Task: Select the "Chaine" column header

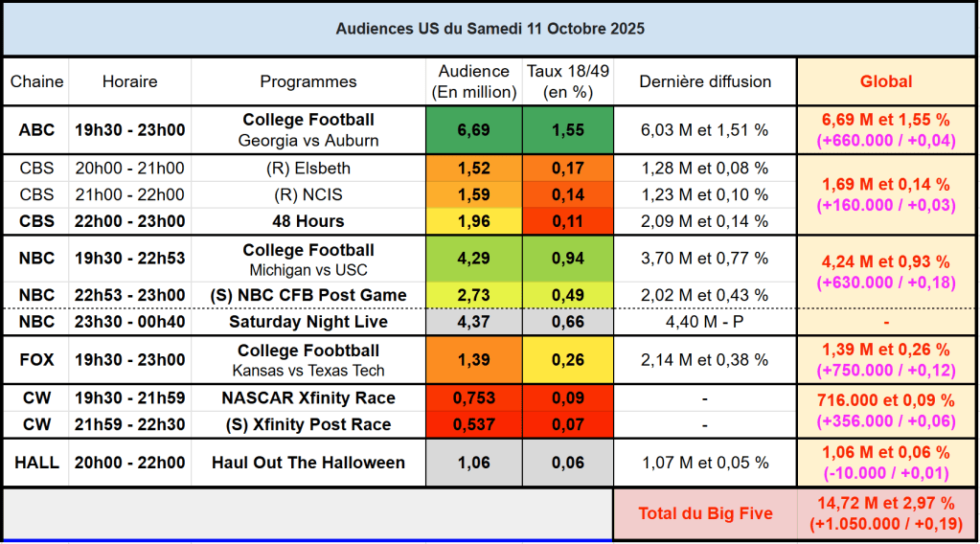Action: click(x=34, y=82)
